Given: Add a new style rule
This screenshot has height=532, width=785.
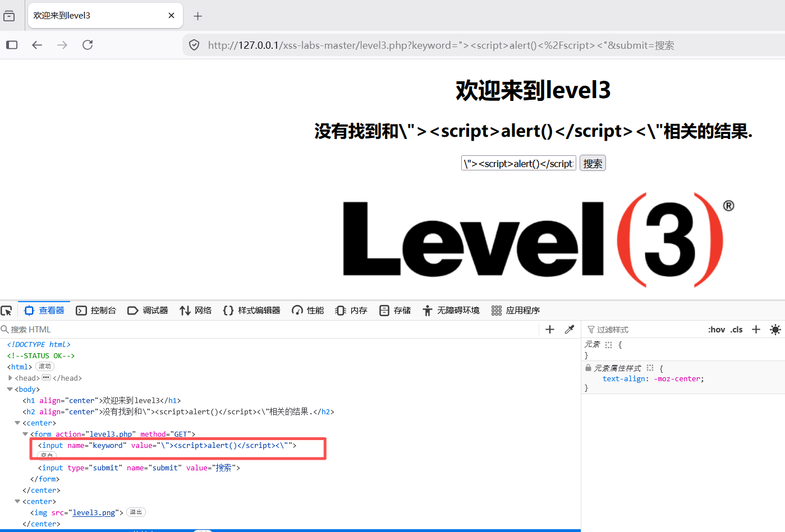Looking at the screenshot, I should point(756,330).
